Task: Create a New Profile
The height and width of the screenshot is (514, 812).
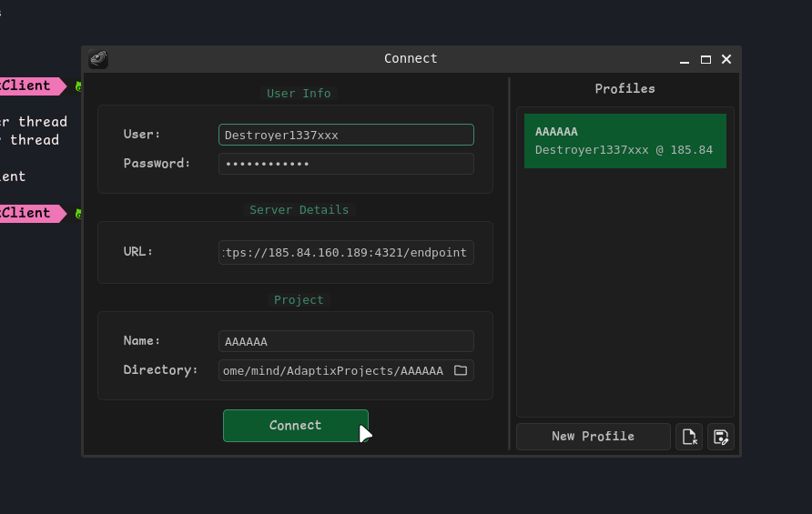Action: [593, 437]
